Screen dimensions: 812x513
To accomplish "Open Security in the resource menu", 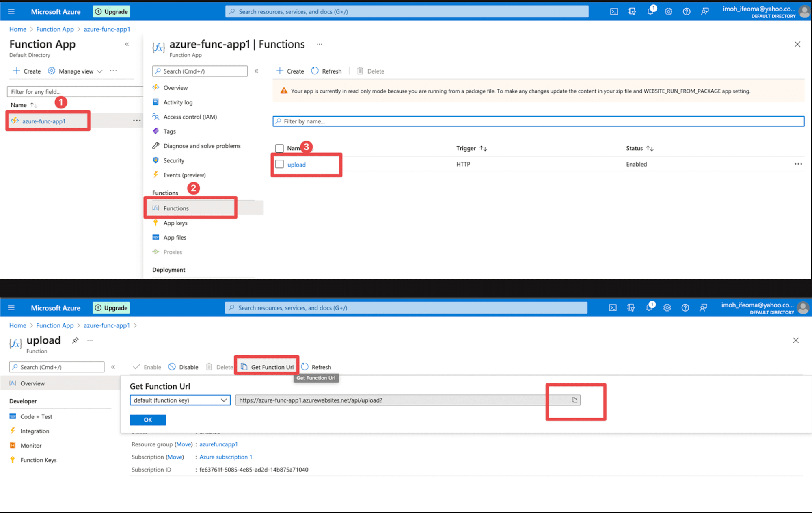I will (x=174, y=160).
